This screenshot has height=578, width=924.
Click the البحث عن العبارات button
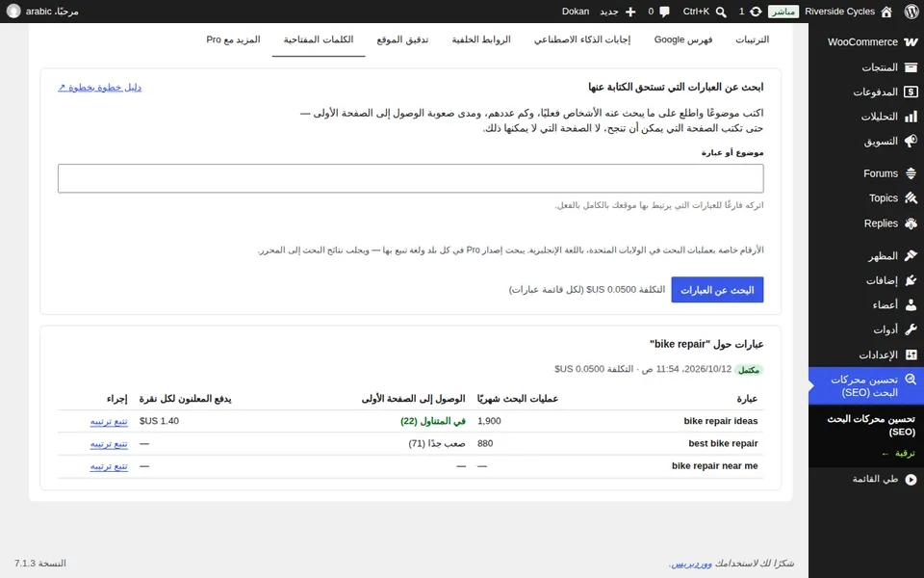(x=717, y=290)
